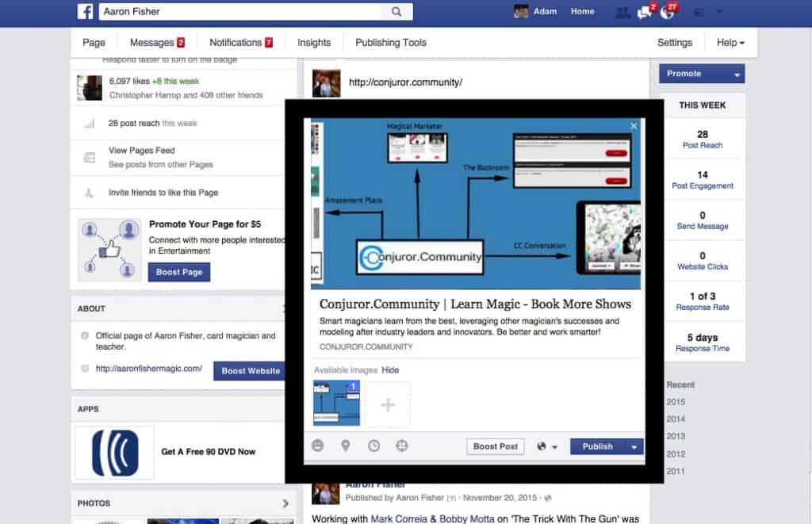812x524 pixels.
Task: Jump to 2015 in the timeline
Action: coord(676,402)
